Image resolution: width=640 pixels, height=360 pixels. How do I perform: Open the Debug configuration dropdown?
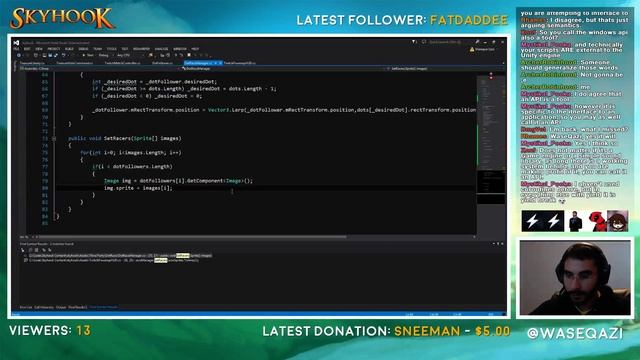click(x=105, y=55)
